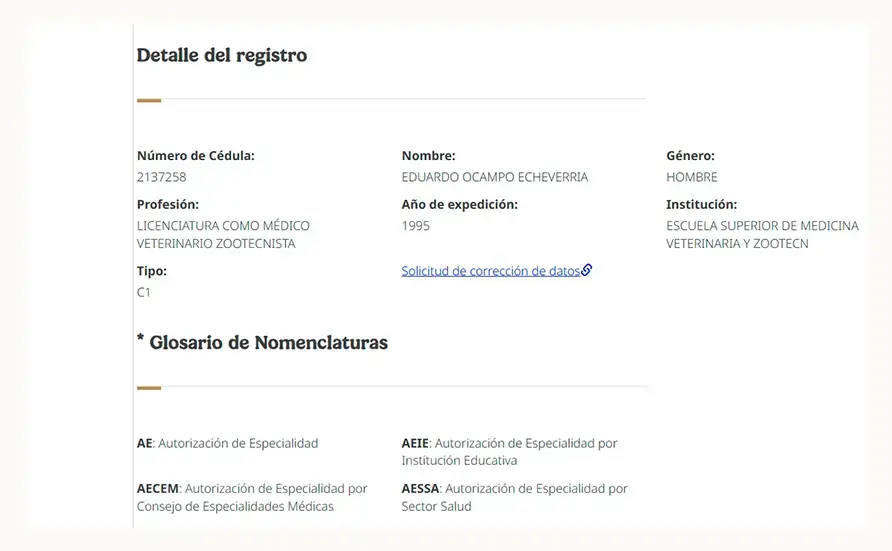Click the ESCUELA SUPERIOR DE MEDICINA text

pyautogui.click(x=762, y=226)
